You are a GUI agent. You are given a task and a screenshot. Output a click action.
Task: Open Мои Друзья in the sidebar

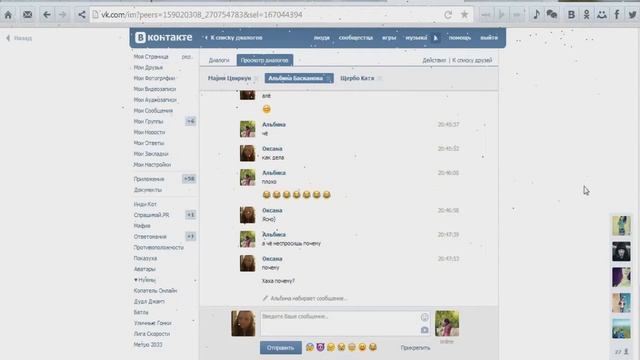coord(148,67)
